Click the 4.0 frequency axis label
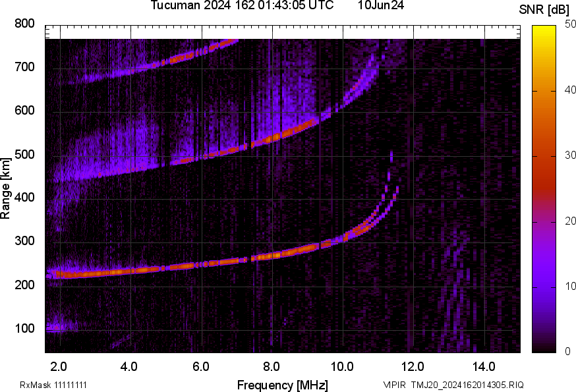 pos(129,367)
